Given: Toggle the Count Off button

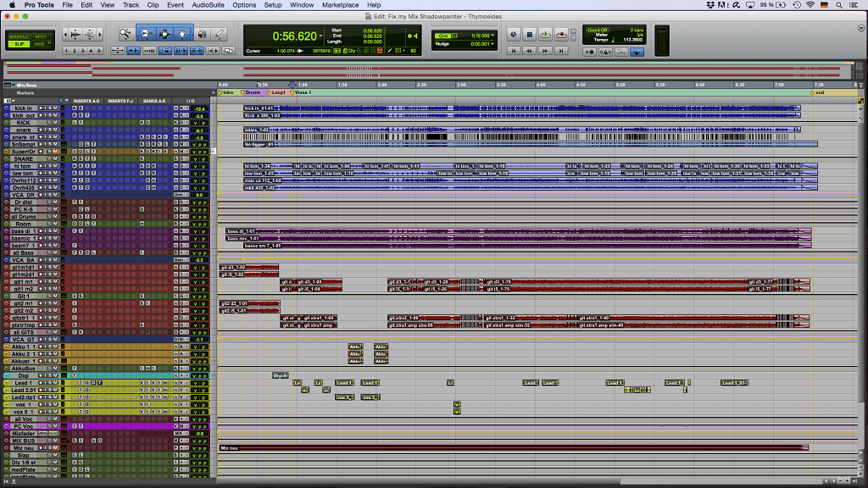Looking at the screenshot, I should click(x=598, y=30).
